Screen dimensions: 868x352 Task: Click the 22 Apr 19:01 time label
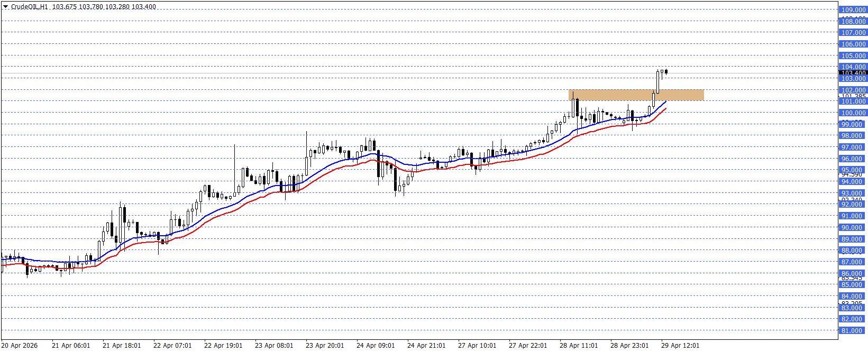[223, 346]
